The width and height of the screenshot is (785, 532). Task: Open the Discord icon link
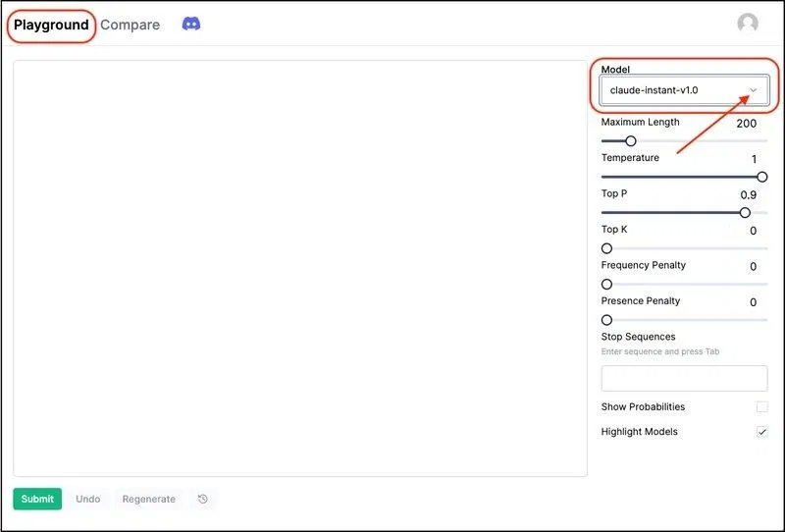coord(190,24)
